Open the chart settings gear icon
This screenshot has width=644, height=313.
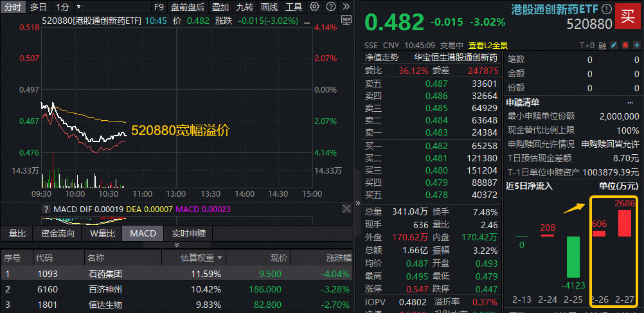point(314,7)
